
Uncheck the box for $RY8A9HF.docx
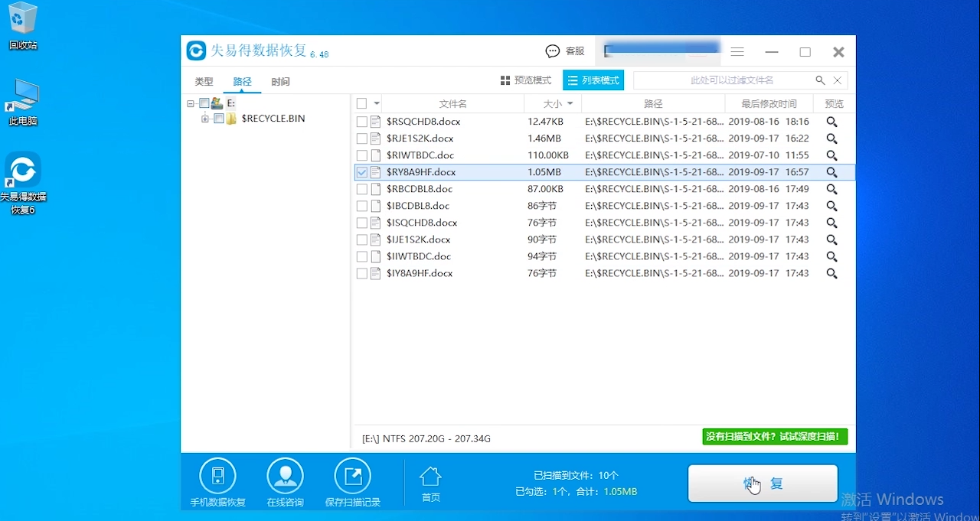pos(361,172)
